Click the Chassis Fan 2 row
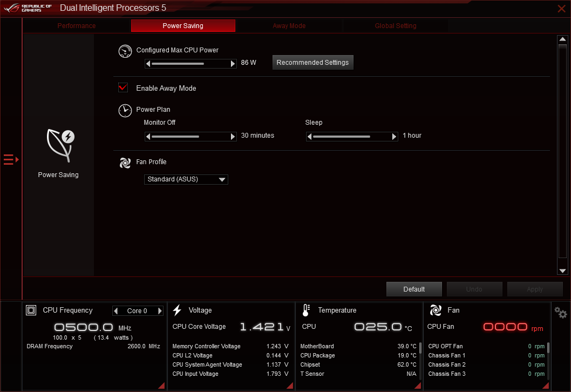 [486, 364]
